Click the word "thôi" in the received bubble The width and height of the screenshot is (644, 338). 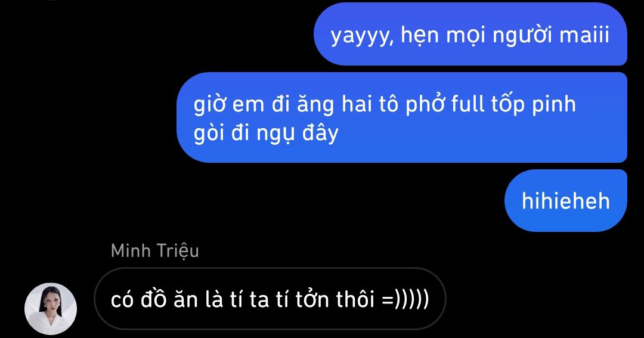355,299
